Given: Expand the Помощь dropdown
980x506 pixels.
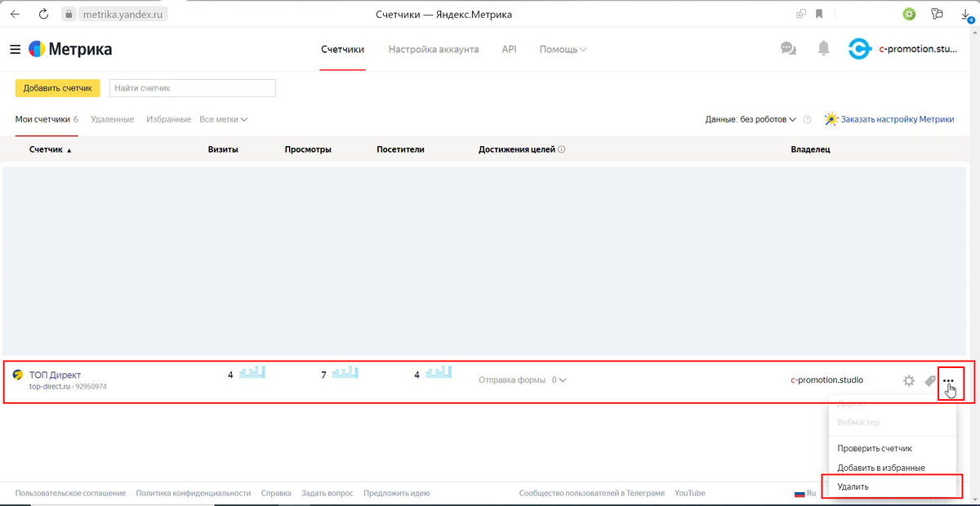Looking at the screenshot, I should pyautogui.click(x=563, y=49).
